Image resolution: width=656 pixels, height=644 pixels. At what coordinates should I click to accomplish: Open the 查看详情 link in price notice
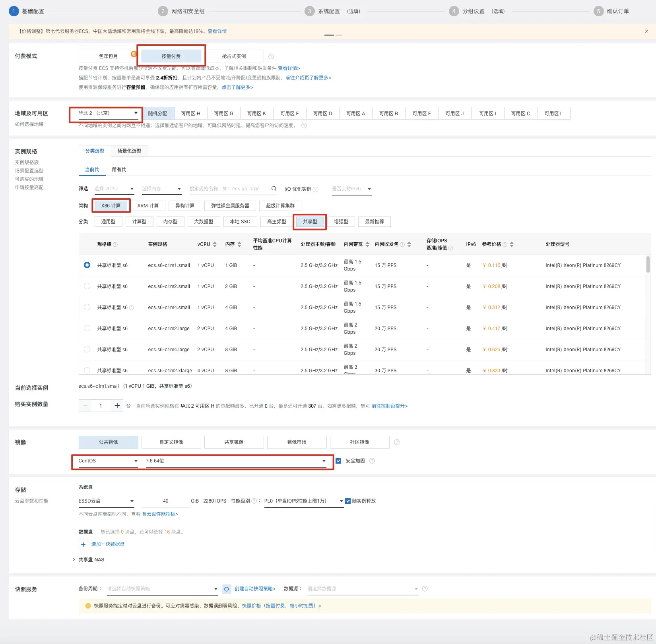(217, 31)
